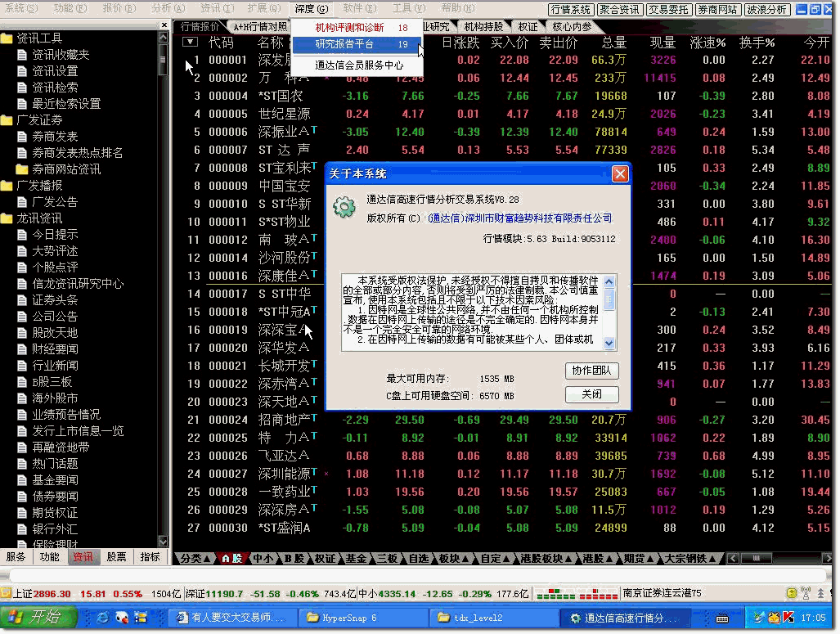
Task: Click the gear icon in the About dialog
Action: pyautogui.click(x=344, y=207)
